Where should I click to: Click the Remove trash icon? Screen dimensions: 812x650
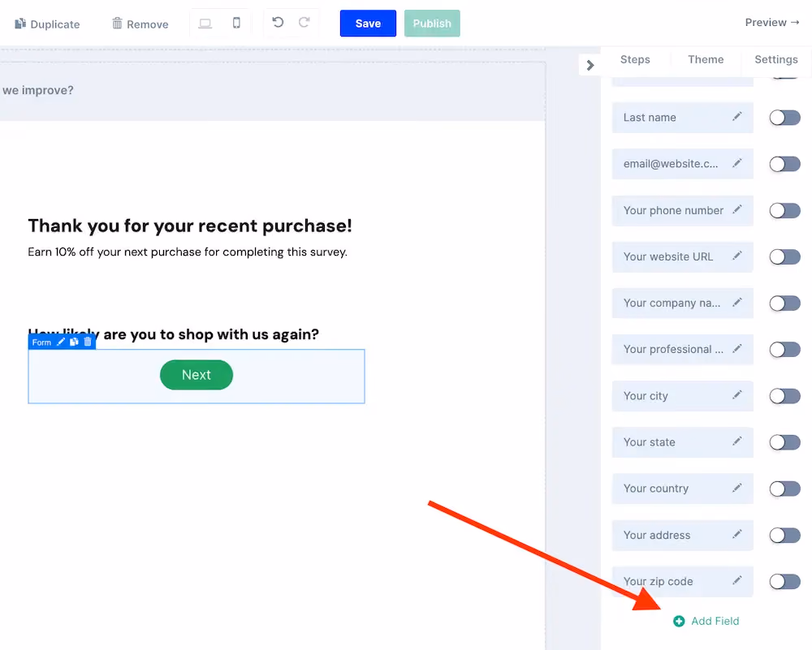[118, 24]
